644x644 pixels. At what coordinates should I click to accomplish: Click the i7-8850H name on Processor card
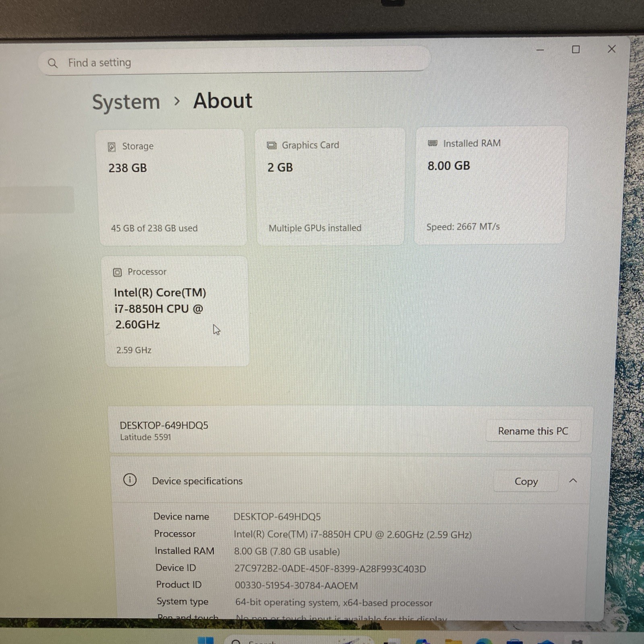159,308
